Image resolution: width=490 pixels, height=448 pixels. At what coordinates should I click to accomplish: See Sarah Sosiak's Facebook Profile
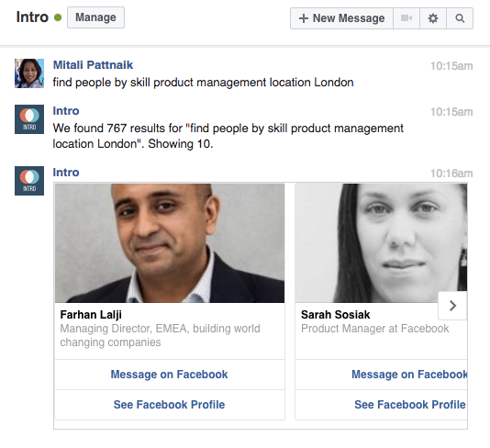pos(381,405)
